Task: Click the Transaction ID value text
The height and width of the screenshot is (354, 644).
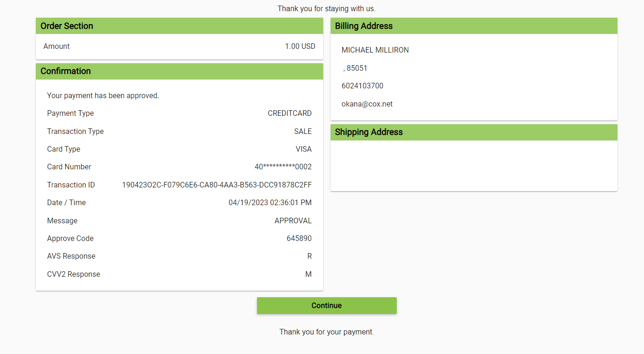Action: 217,185
